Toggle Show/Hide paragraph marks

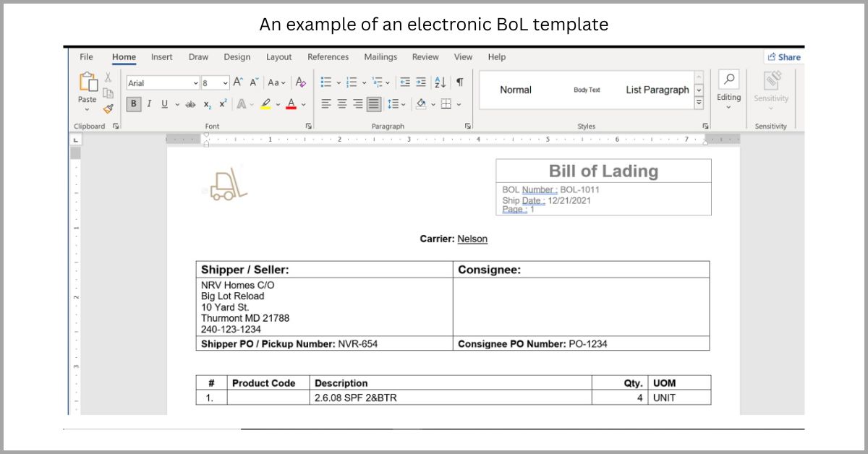coord(459,82)
